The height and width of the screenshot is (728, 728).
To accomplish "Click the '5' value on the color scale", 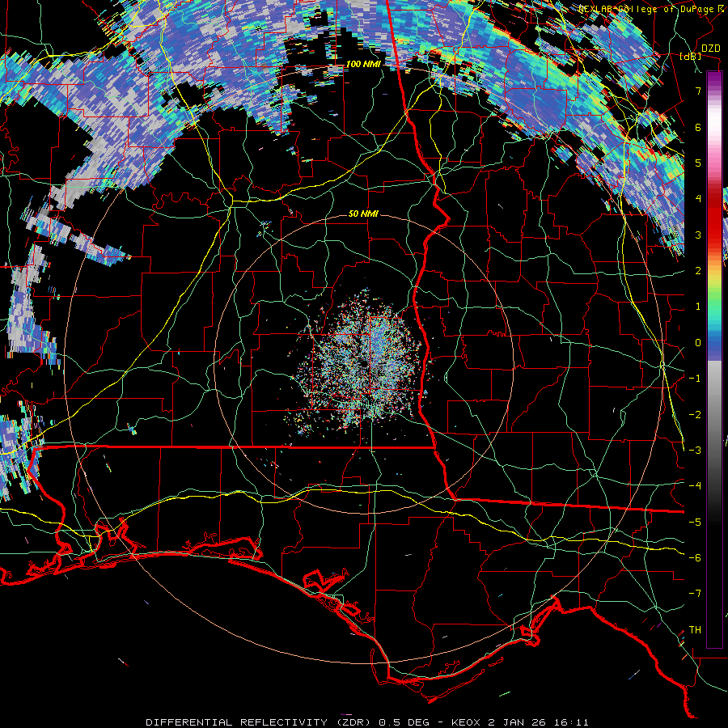I will 698,163.
